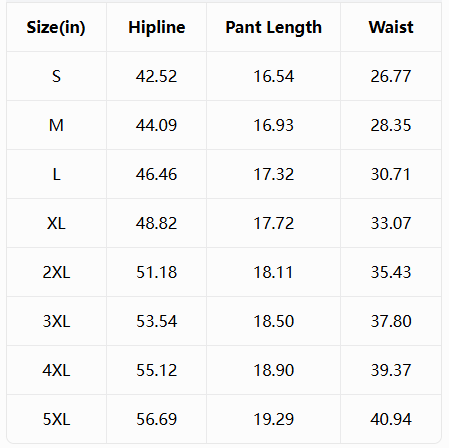449x448 pixels.
Task: Click the Size(in) column header
Action: tap(56, 27)
